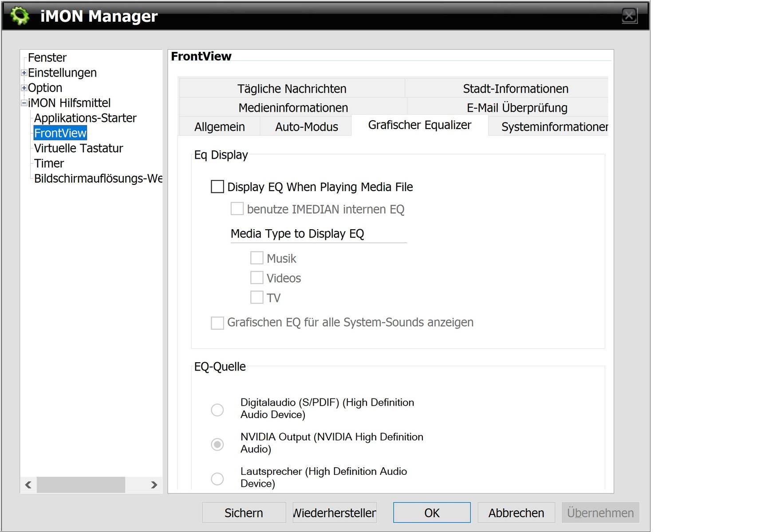The image size is (757, 532).
Task: Click the Übernehmen button
Action: (x=600, y=512)
